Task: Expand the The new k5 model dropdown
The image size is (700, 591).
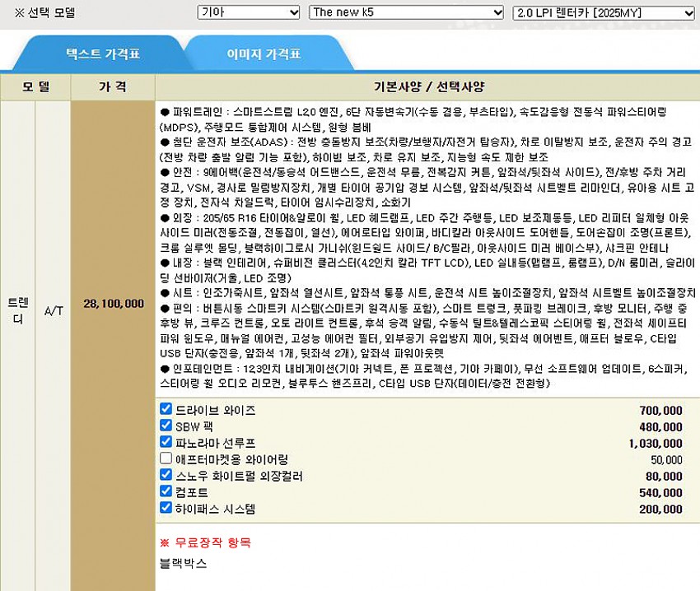Action: pos(405,12)
